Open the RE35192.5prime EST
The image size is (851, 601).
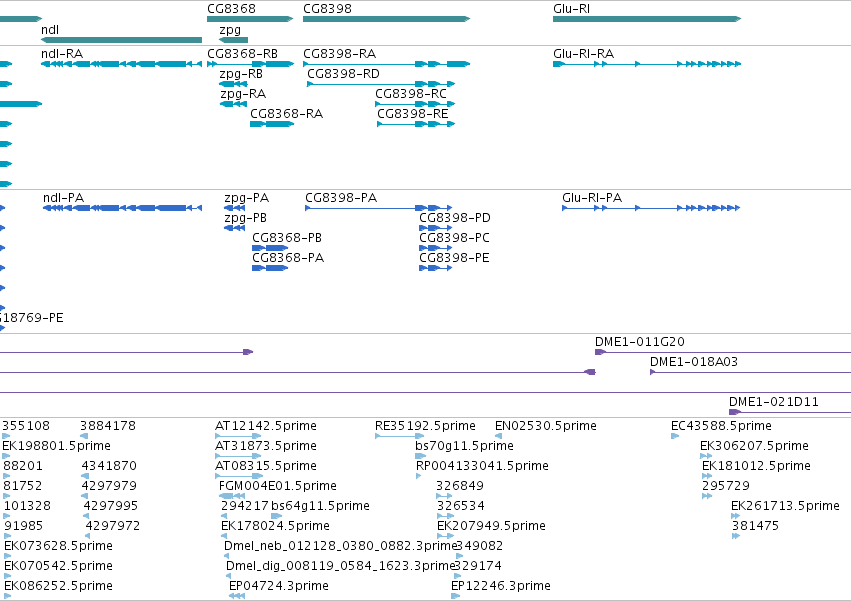[399, 436]
